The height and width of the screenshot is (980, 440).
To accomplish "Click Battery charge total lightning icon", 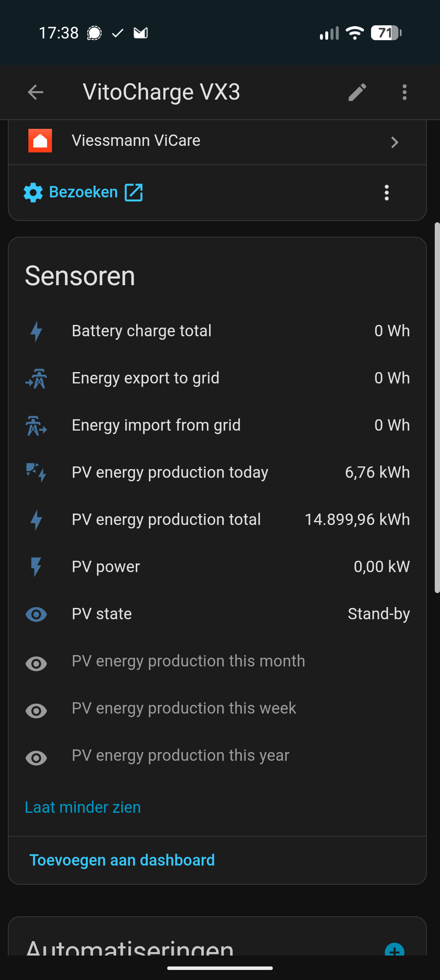I will coord(36,331).
